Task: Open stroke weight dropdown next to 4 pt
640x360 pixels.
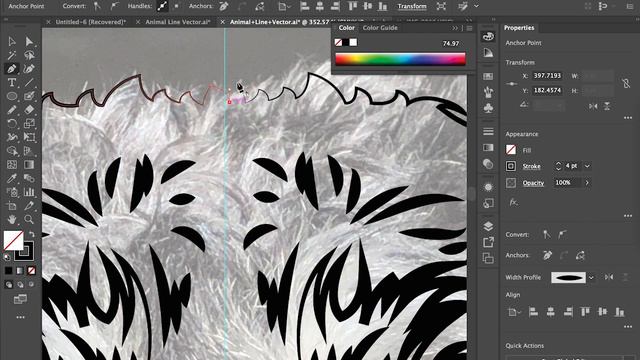Action: pyautogui.click(x=587, y=166)
